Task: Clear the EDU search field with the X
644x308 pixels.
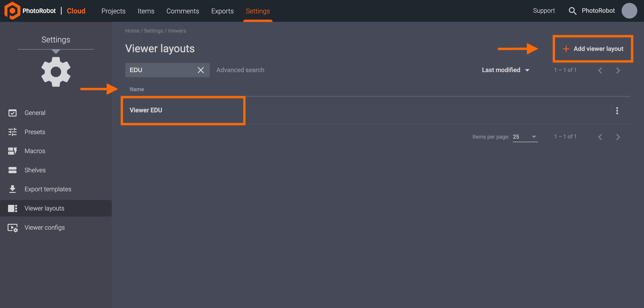Action: tap(201, 70)
